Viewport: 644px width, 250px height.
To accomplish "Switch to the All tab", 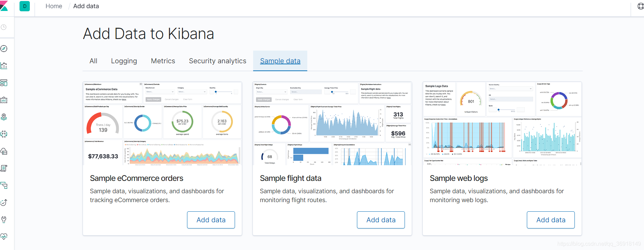I will point(93,61).
